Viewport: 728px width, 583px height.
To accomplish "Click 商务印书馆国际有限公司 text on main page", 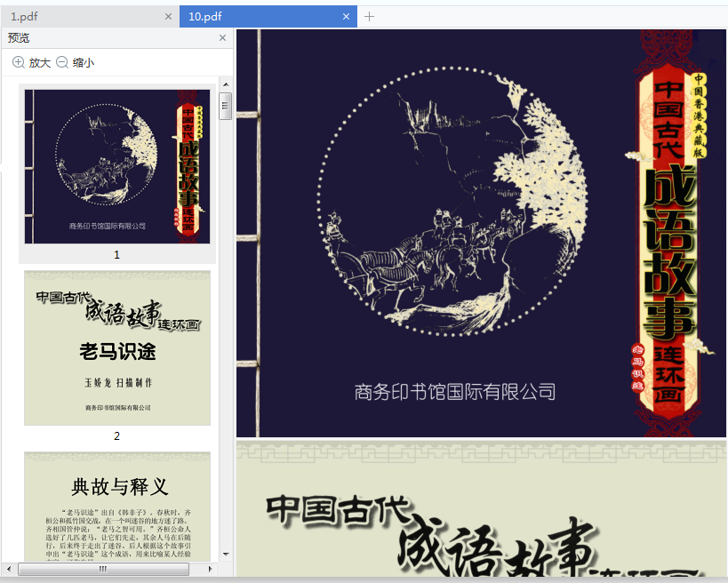I will 455,392.
